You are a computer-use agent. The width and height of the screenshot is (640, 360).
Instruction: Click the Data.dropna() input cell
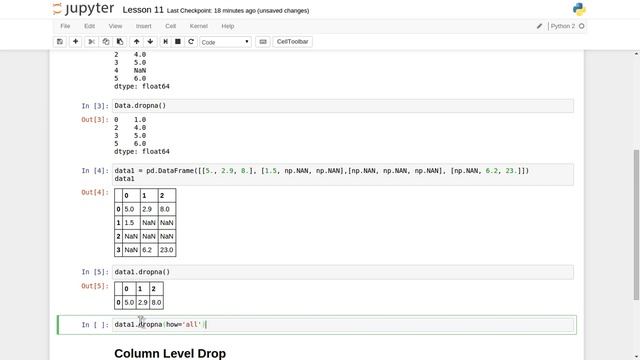(343, 106)
